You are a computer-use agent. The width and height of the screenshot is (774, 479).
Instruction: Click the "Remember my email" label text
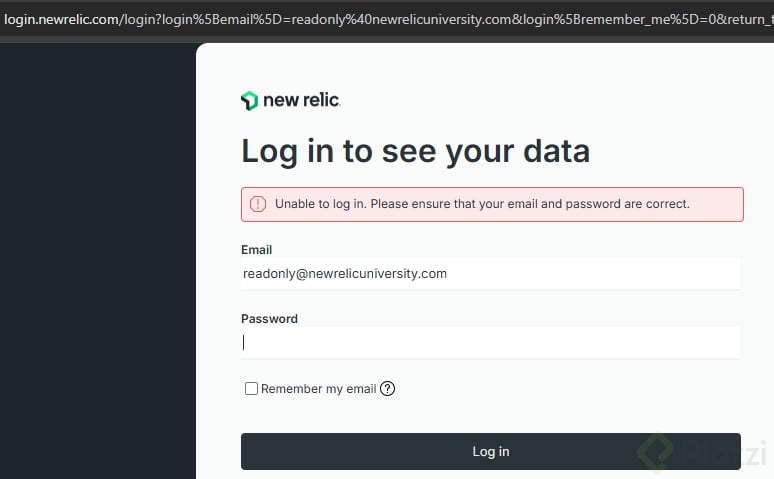pyautogui.click(x=318, y=389)
